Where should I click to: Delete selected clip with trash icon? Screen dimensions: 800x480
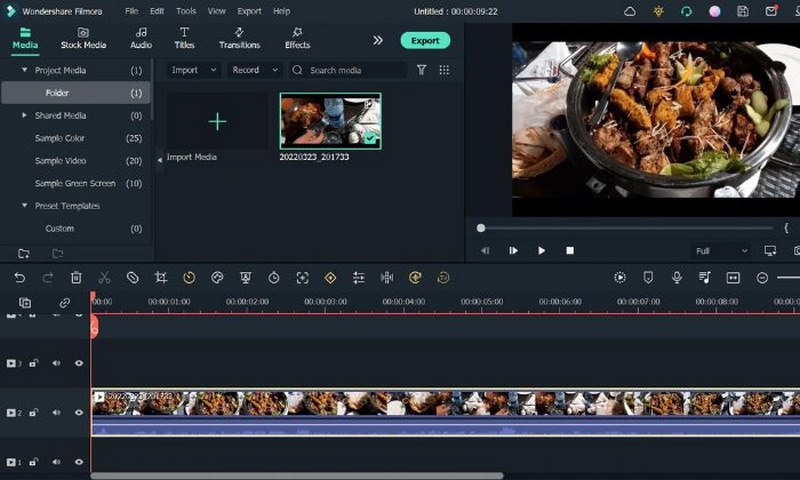(x=76, y=277)
